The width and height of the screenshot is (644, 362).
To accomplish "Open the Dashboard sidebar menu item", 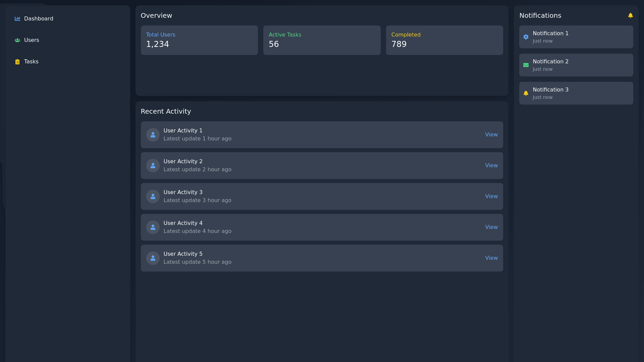I will (x=39, y=19).
